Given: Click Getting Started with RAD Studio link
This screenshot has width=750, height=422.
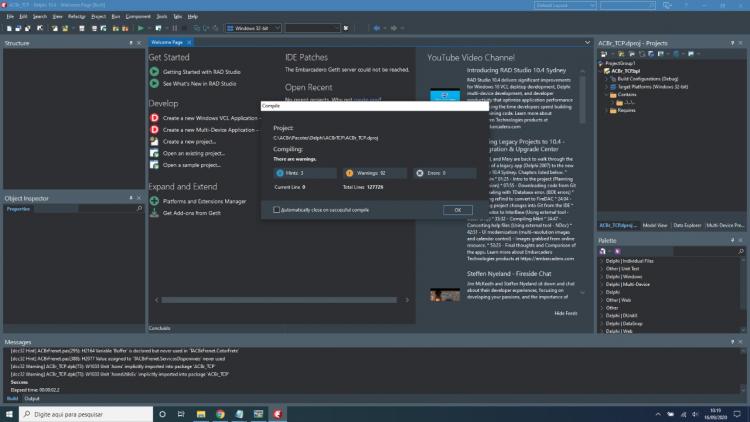Looking at the screenshot, I should [x=201, y=72].
